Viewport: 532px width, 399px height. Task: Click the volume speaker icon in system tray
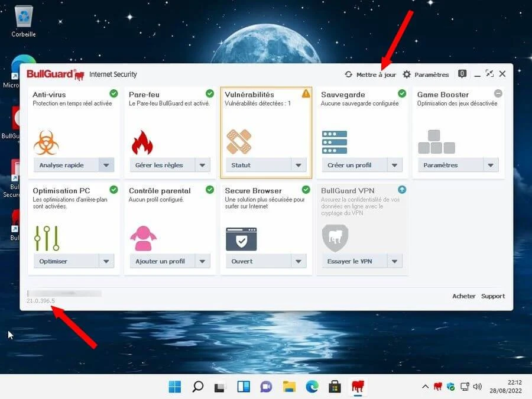[x=478, y=387]
